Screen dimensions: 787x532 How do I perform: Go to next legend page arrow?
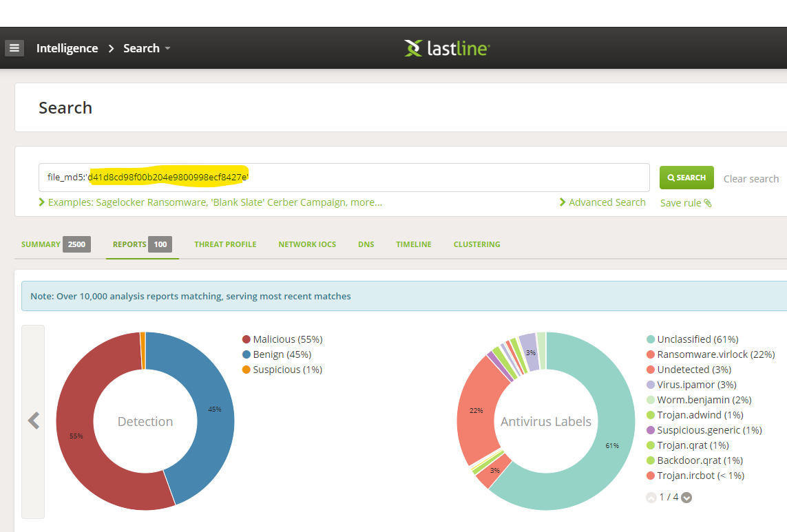coord(686,498)
